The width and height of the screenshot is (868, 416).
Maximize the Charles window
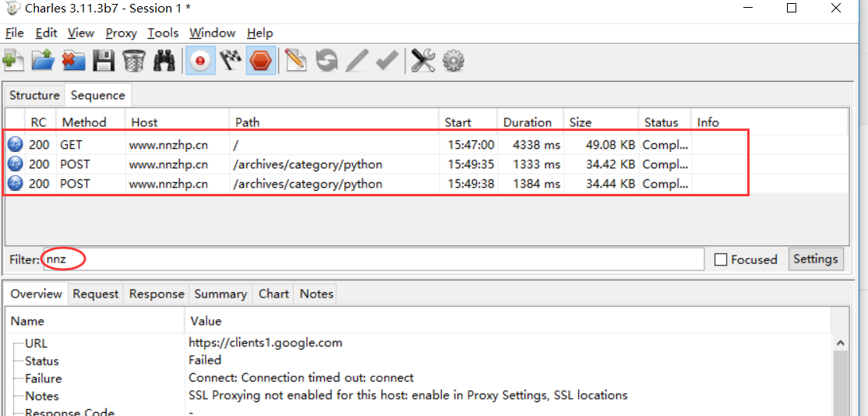point(792,9)
